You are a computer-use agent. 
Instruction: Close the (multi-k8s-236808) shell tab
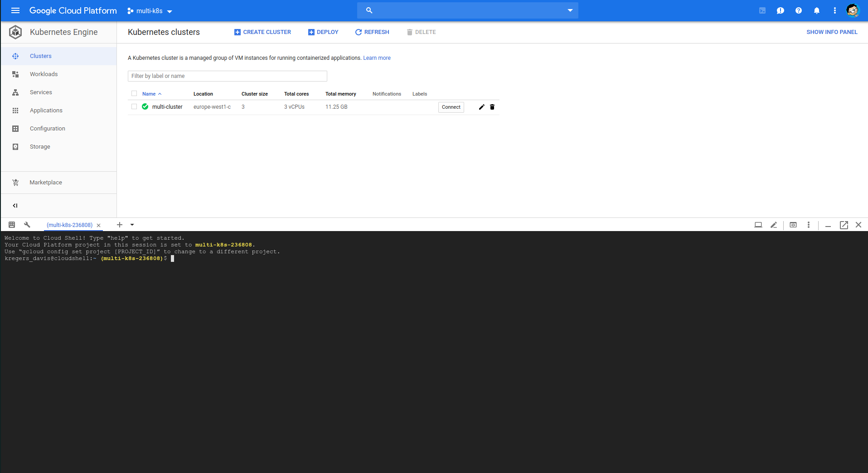click(x=98, y=225)
